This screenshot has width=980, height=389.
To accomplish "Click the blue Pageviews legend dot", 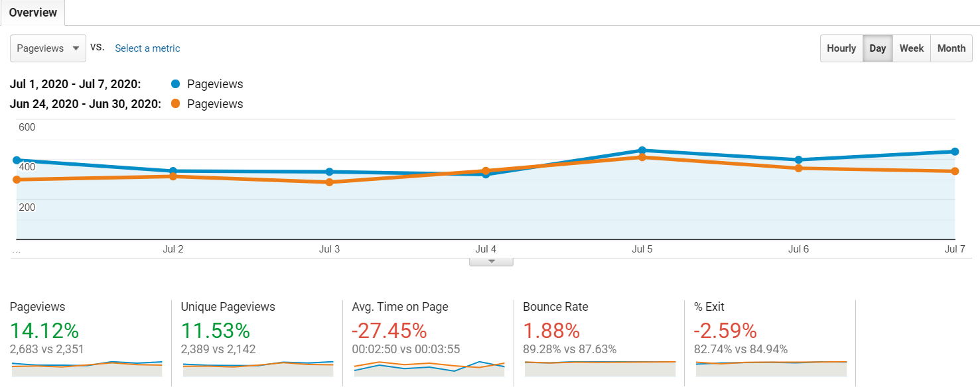I will point(176,84).
